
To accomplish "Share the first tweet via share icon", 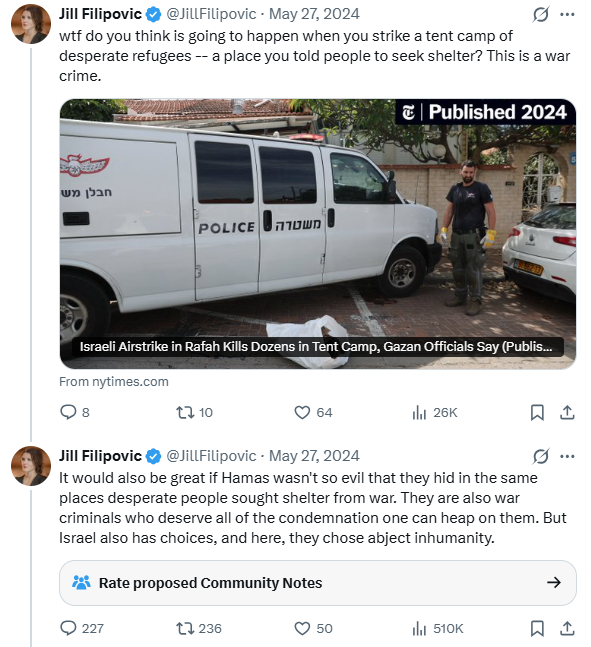I will point(567,412).
